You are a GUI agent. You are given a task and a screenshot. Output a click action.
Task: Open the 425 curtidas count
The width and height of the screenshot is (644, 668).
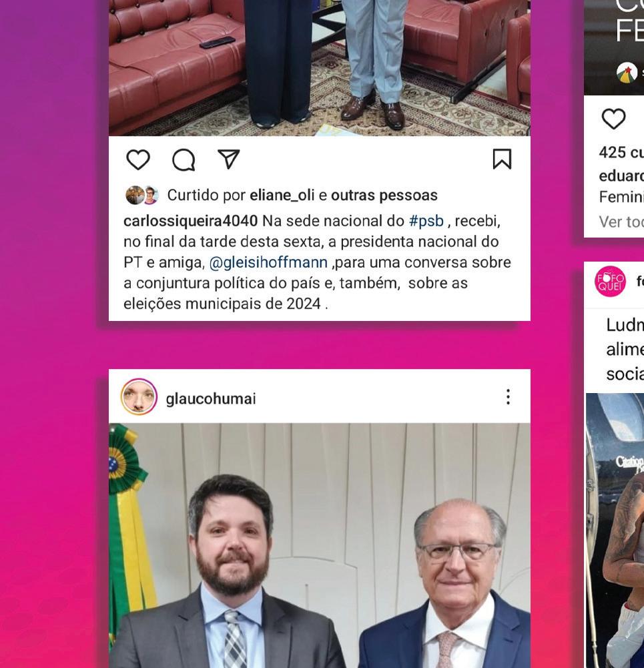tap(621, 152)
